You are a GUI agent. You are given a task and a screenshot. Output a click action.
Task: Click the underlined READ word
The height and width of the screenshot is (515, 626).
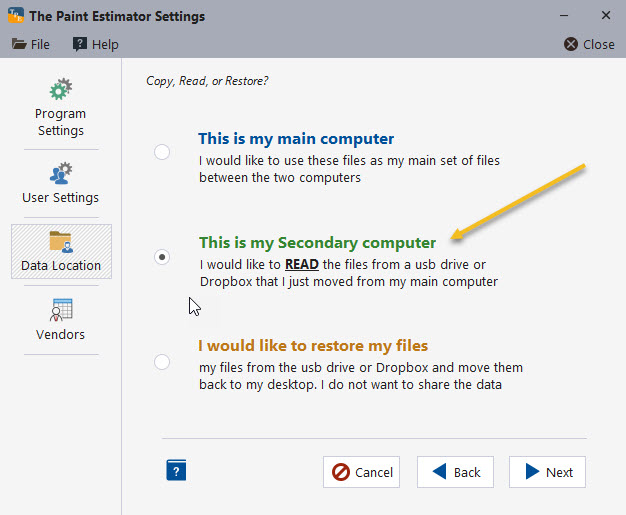(x=302, y=264)
